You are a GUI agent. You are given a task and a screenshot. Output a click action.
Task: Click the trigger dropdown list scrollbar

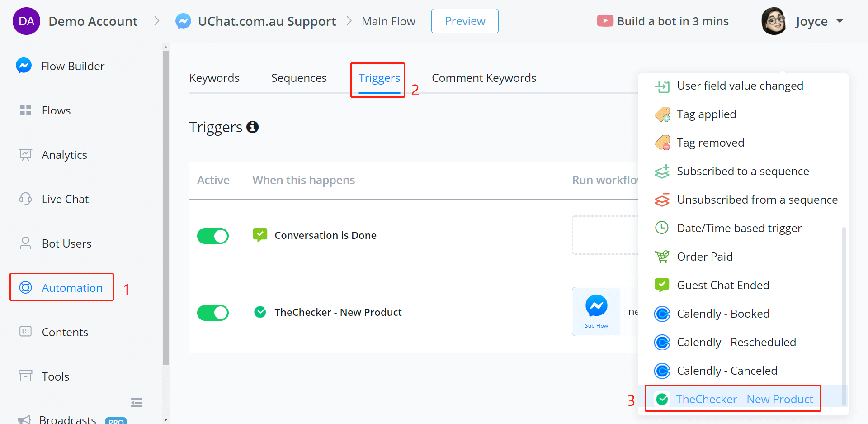[x=844, y=316]
